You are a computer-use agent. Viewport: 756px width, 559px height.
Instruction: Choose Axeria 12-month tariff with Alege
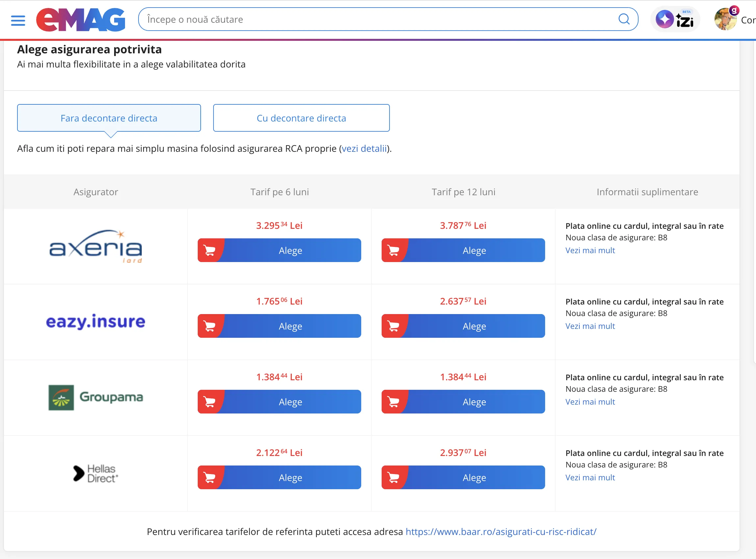[x=463, y=251]
